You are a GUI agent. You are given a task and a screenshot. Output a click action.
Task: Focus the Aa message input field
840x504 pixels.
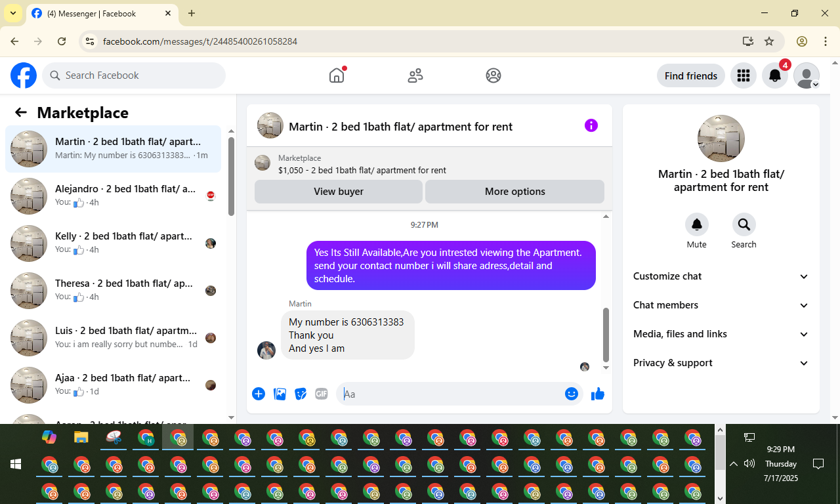click(x=450, y=394)
